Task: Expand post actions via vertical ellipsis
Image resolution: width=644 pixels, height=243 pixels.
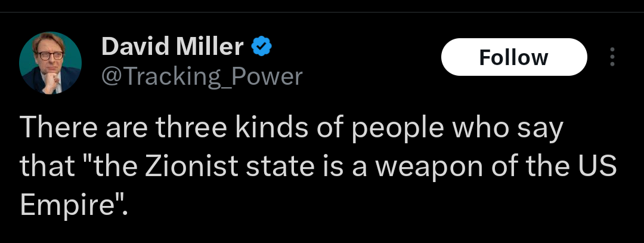Action: coord(611,57)
